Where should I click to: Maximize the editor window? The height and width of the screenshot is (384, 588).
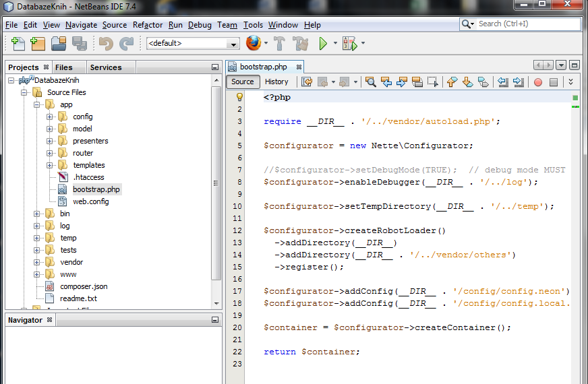click(574, 65)
